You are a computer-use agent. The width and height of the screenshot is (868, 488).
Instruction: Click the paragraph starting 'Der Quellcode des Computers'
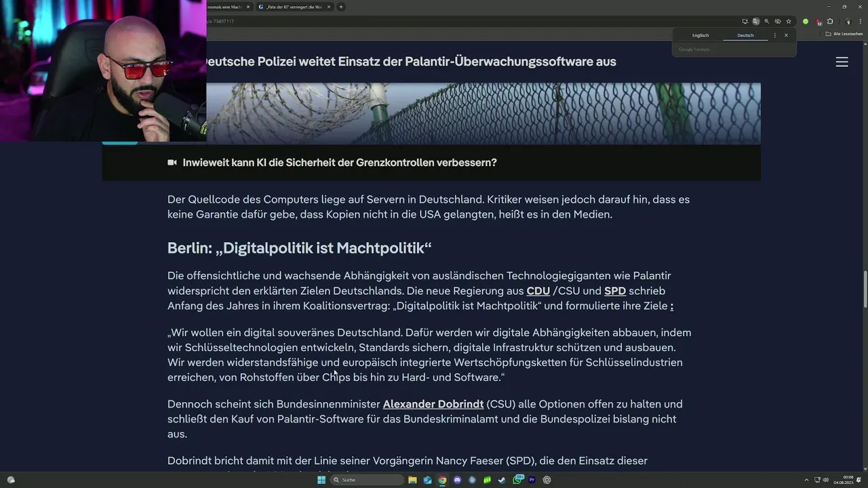tap(429, 207)
